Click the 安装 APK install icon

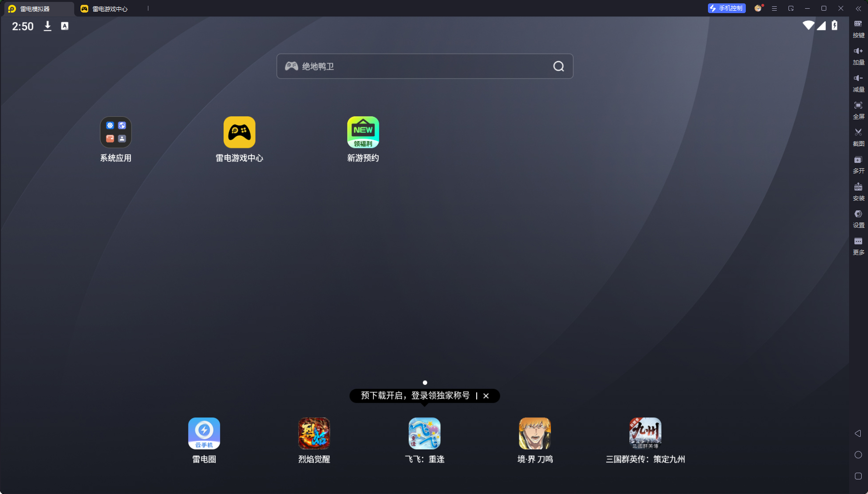(858, 191)
